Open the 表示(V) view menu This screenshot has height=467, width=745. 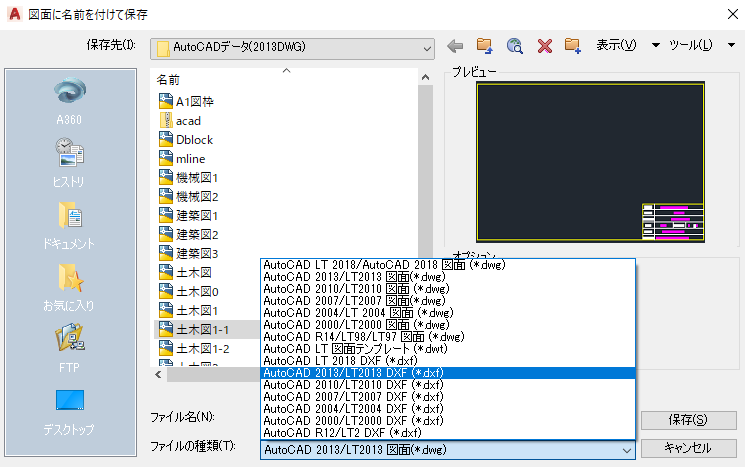coord(616,46)
